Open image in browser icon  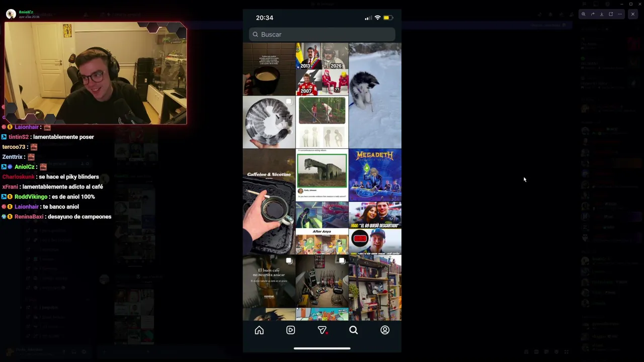tap(611, 14)
